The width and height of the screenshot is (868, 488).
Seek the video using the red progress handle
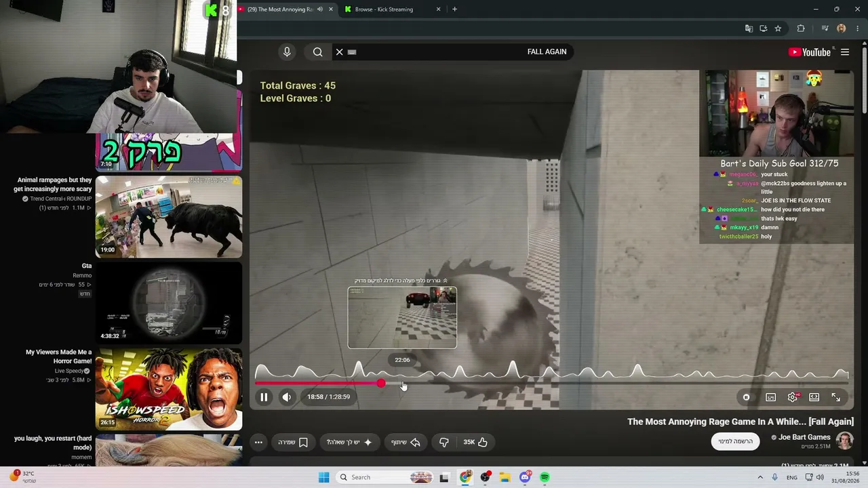pos(381,384)
